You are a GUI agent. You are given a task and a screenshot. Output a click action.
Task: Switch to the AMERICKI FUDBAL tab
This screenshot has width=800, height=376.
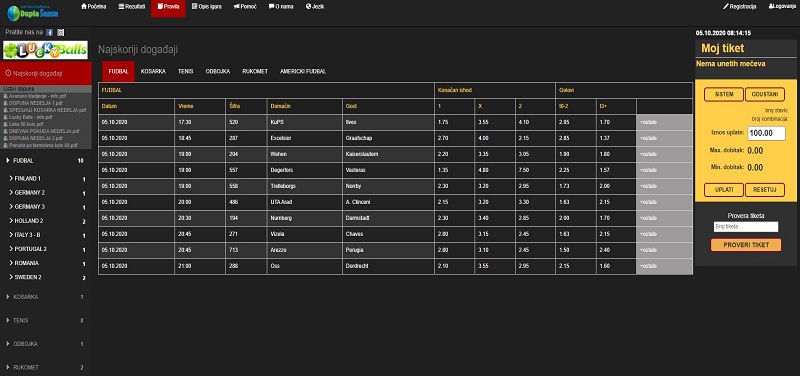303,71
